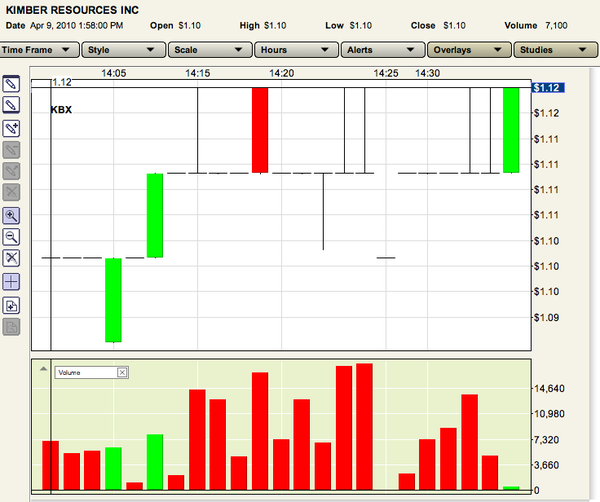Click the date Apr 9, 2010 1:58:00 PM
This screenshot has height=502, width=600.
77,26
